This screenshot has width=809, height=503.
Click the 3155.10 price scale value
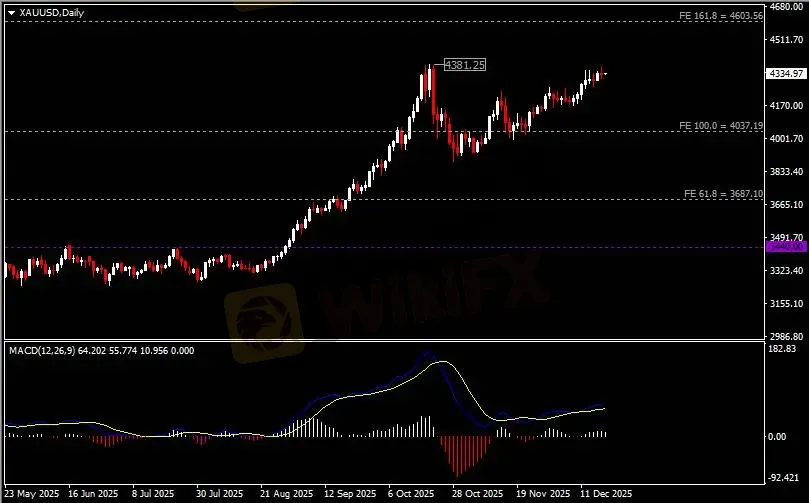786,303
